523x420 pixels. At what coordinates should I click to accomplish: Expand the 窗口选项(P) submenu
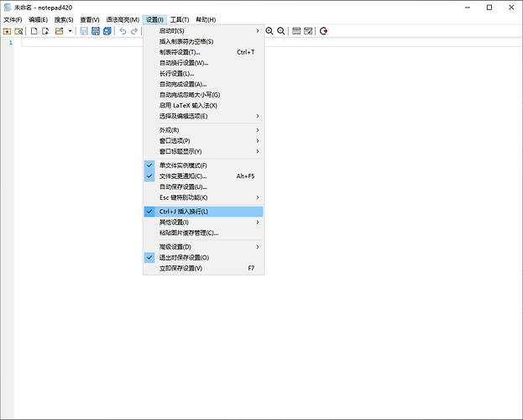click(x=203, y=141)
